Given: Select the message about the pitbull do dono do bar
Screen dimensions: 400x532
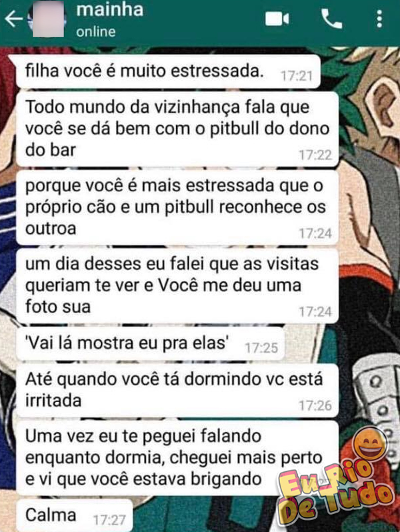Looking at the screenshot, I should pyautogui.click(x=177, y=129).
